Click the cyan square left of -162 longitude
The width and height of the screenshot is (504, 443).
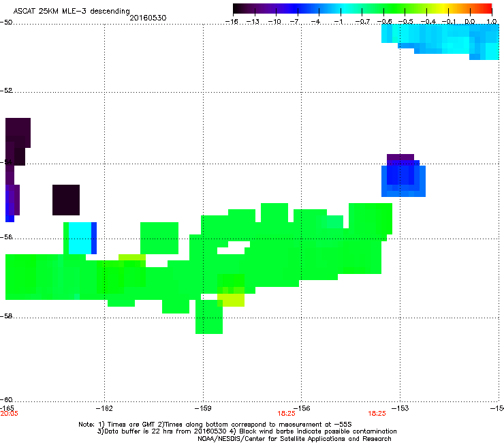click(80, 238)
